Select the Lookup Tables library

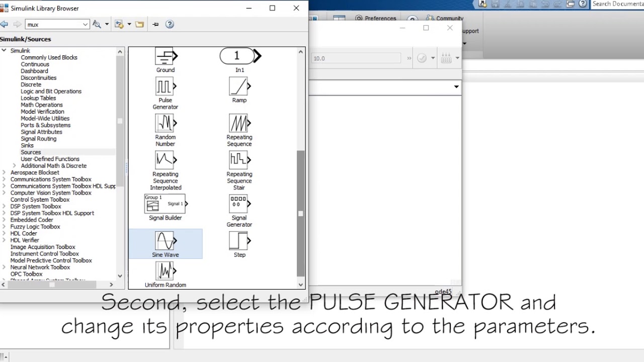[x=38, y=98]
